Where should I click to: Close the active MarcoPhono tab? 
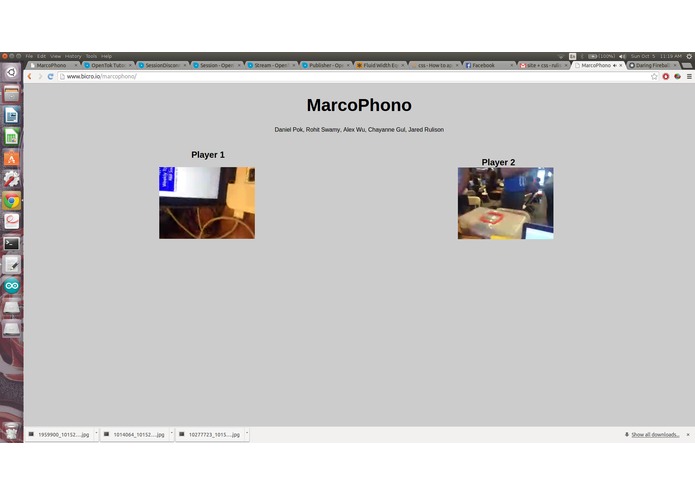click(621, 65)
